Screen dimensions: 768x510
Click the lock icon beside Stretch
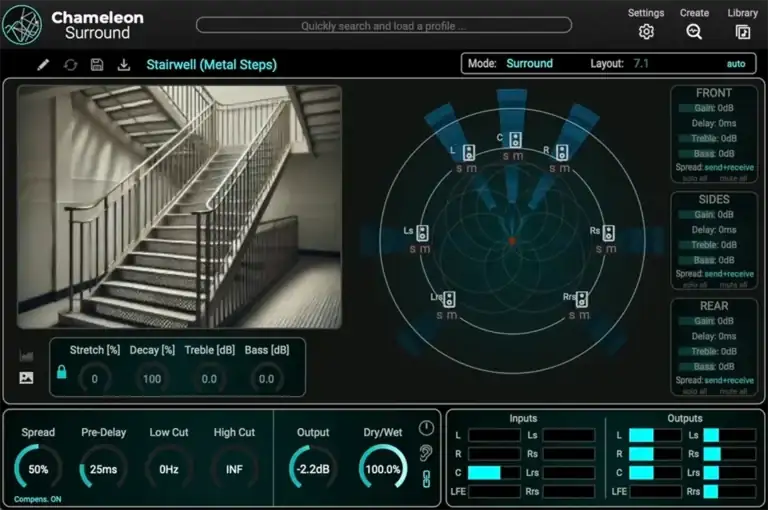62,372
